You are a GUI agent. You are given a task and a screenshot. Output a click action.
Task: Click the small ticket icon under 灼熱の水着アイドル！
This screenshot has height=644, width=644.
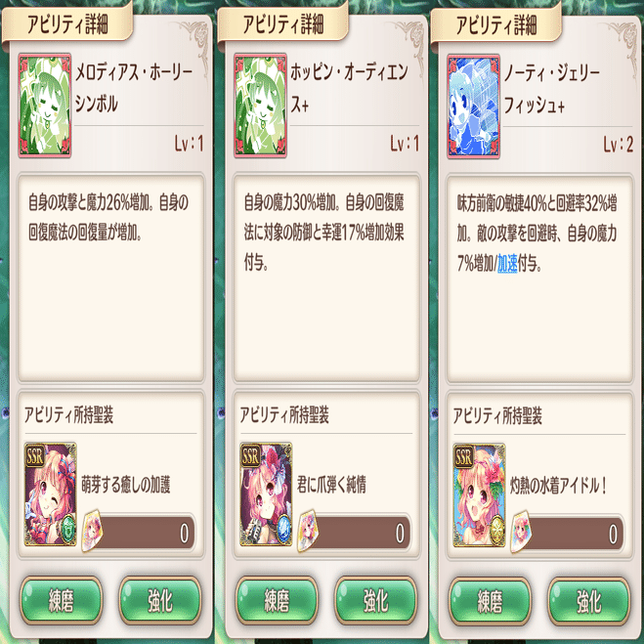click(521, 531)
